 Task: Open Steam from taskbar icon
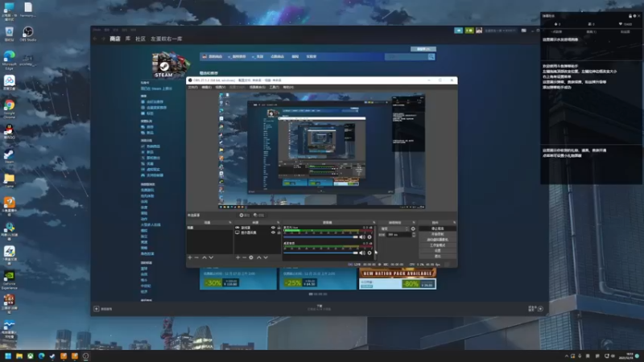52,356
